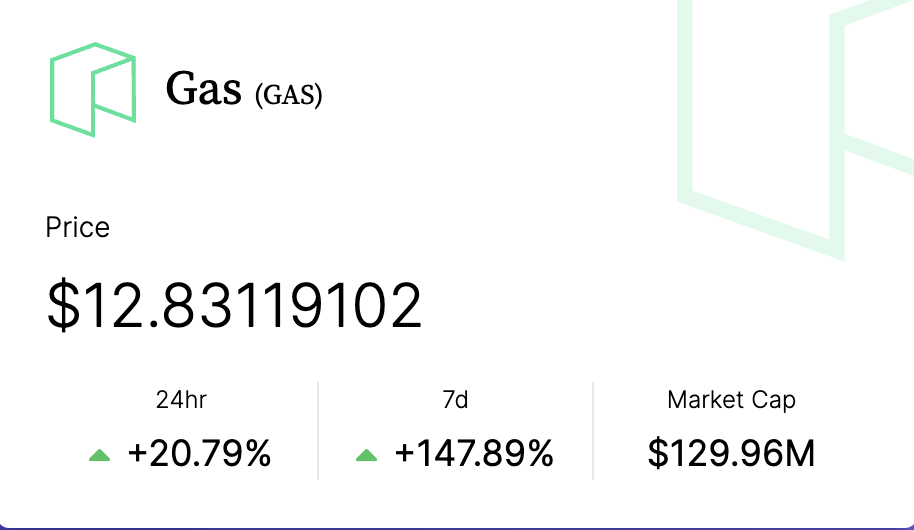Click the dollar sign of the price

pos(63,305)
